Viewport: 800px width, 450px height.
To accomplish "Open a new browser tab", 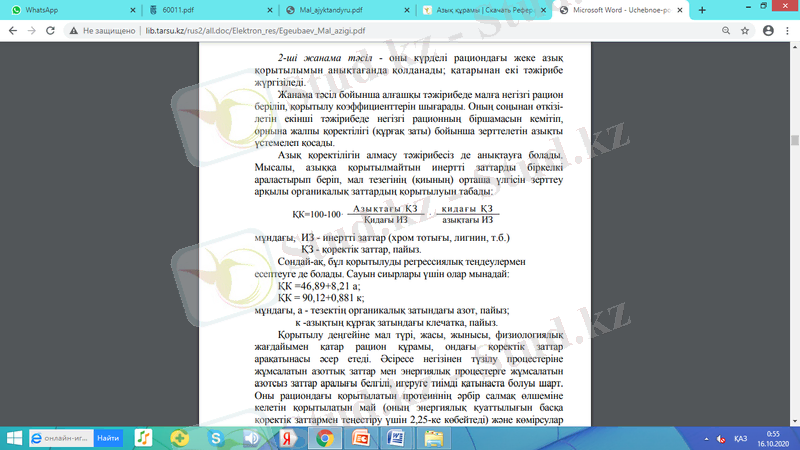I will (x=702, y=10).
